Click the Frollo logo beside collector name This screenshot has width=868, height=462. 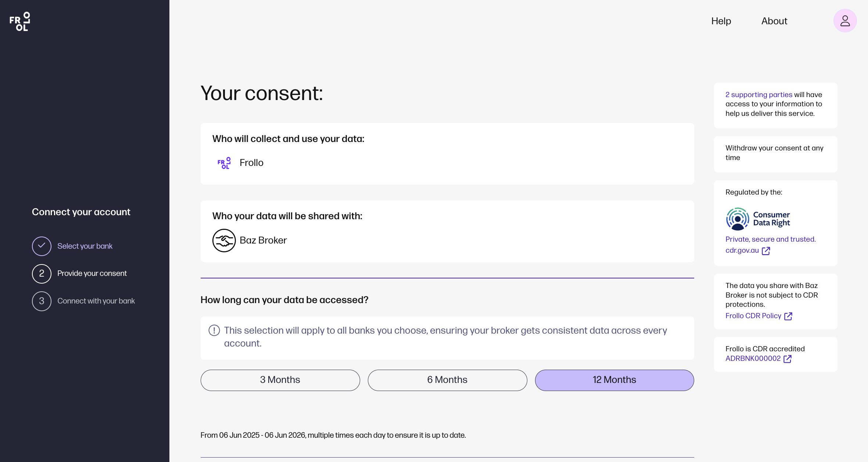pyautogui.click(x=224, y=163)
